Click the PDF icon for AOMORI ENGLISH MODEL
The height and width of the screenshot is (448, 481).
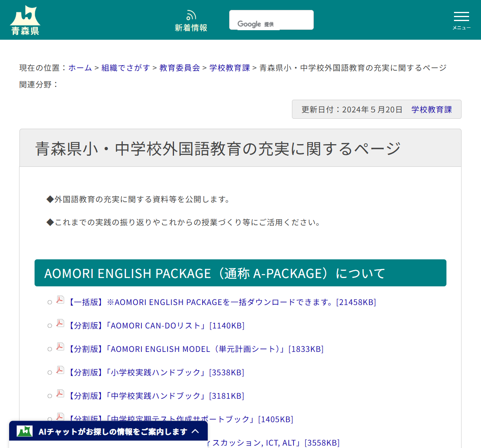(60, 348)
